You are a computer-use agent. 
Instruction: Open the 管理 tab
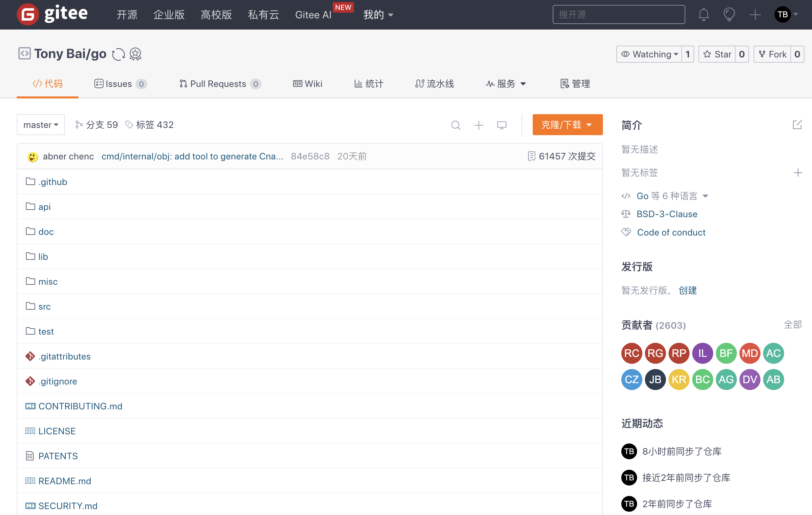(x=575, y=84)
